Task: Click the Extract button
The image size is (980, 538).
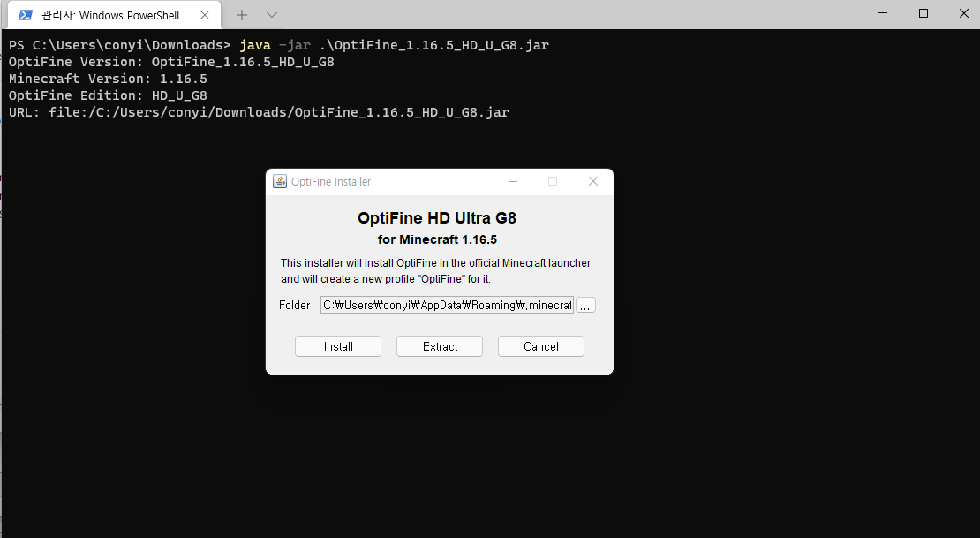Action: coord(440,346)
